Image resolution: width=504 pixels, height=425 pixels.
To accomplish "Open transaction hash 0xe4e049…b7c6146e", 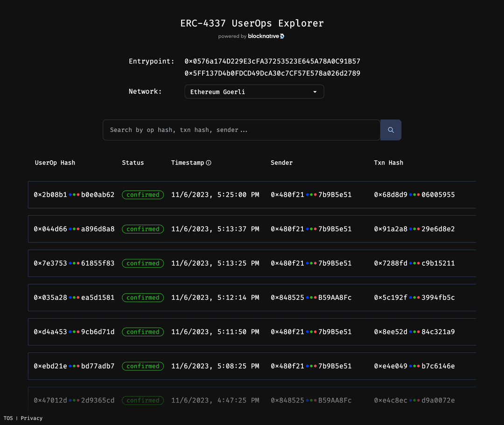I will coord(414,366).
